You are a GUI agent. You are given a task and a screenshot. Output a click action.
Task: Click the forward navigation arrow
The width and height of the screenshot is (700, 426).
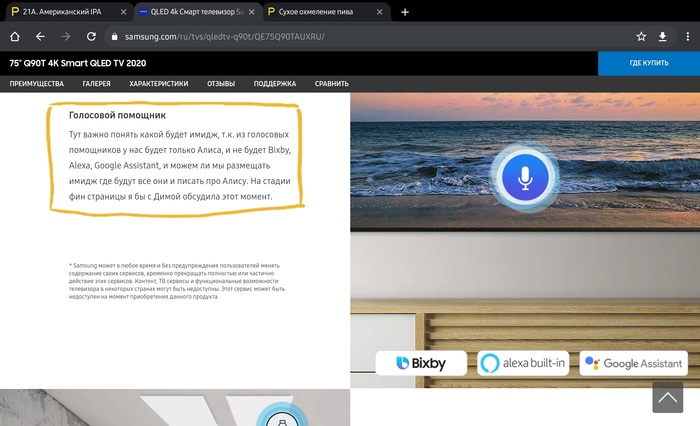(x=66, y=36)
